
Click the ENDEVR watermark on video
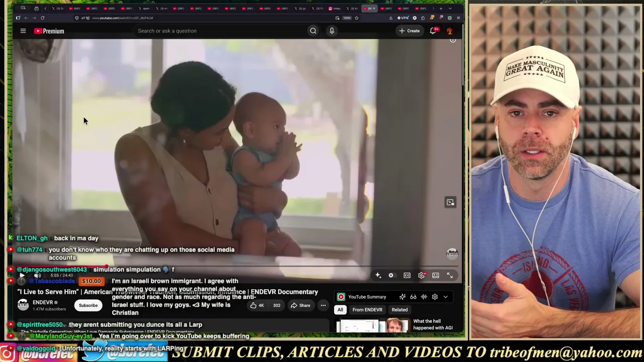pyautogui.click(x=452, y=253)
